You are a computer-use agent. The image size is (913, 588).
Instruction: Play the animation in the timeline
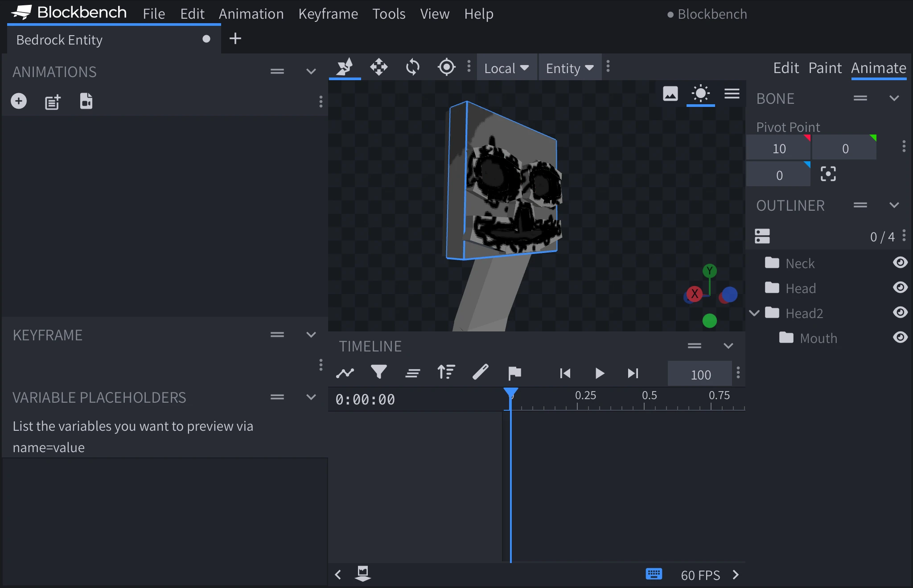click(600, 373)
